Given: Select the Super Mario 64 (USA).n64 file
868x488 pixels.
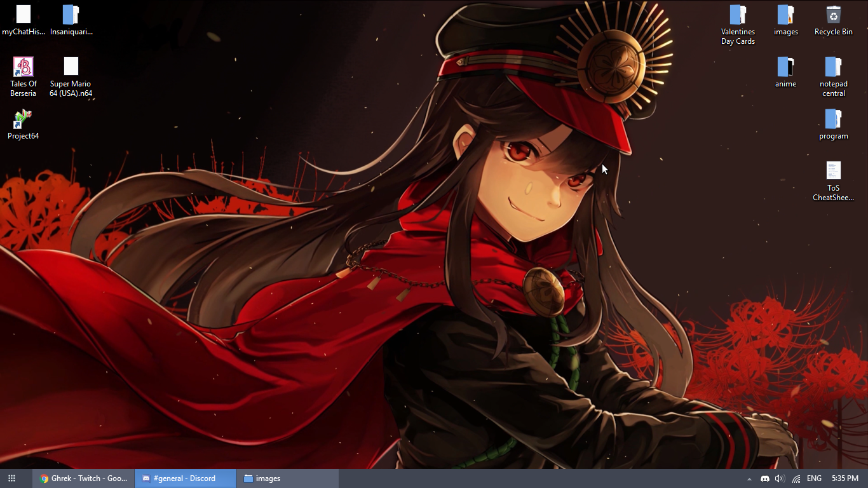Looking at the screenshot, I should [x=71, y=77].
